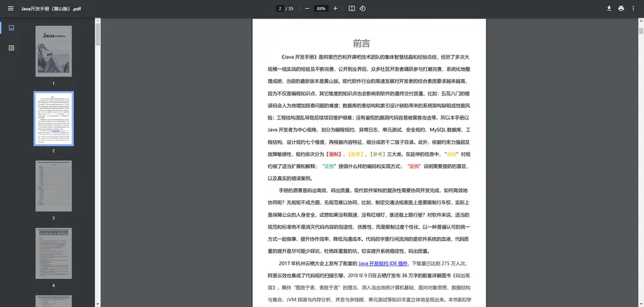The image size is (644, 307).
Task: Open the more actions three-dot menu
Action: [x=633, y=8]
